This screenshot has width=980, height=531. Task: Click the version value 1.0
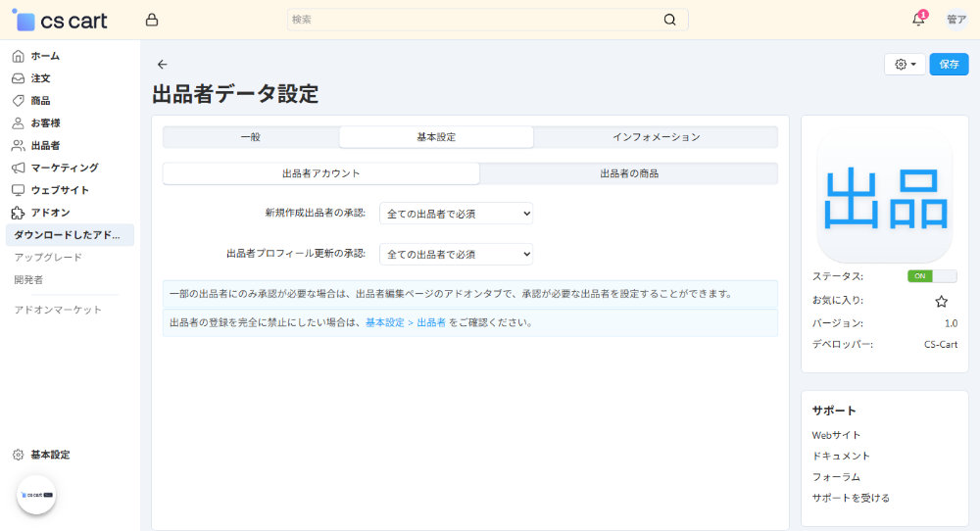tap(951, 323)
